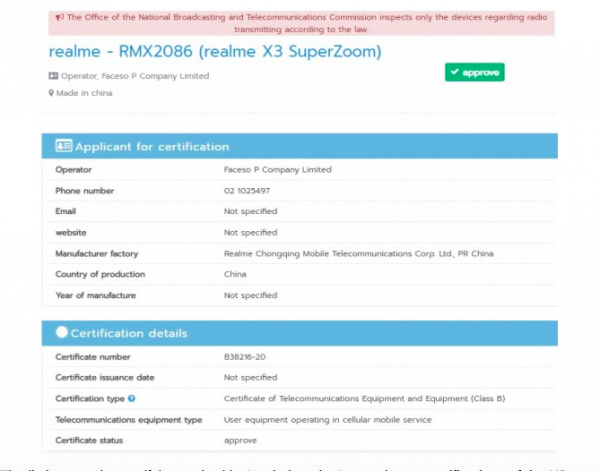The height and width of the screenshot is (471, 600).
Task: Select the Applicant for certification header bar
Action: [x=299, y=146]
